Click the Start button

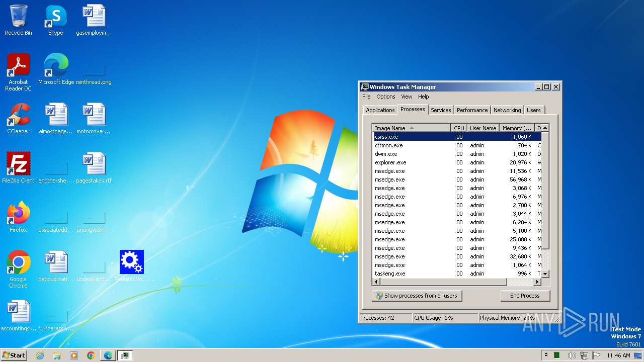pos(14,355)
